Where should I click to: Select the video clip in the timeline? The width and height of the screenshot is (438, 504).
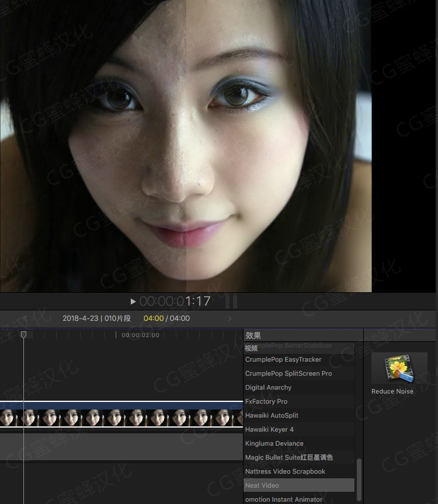(x=121, y=414)
